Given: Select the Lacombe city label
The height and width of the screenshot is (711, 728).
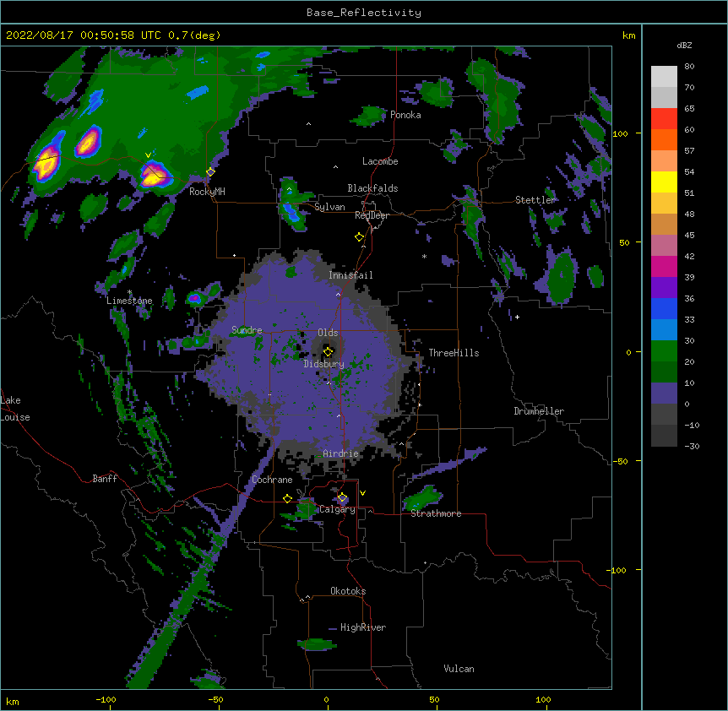Looking at the screenshot, I should [x=380, y=161].
